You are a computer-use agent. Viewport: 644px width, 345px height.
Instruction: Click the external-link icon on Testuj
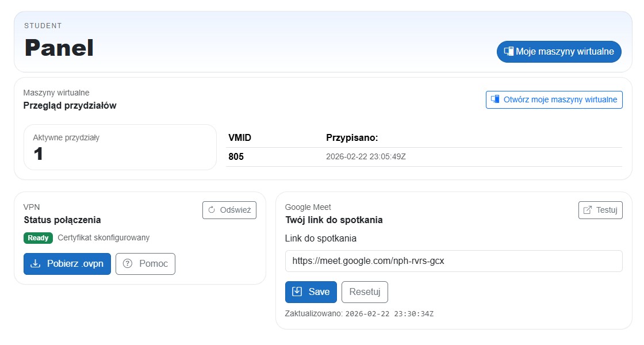(x=587, y=210)
